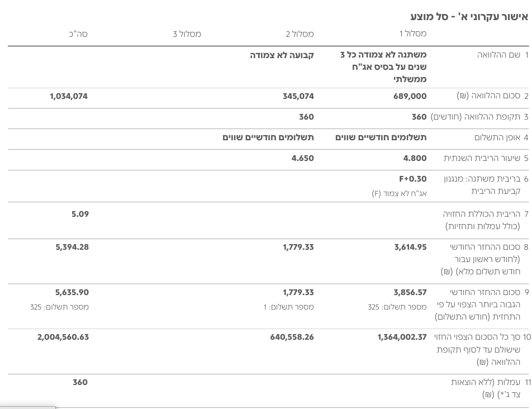Select the 640,558.26 expected total amount

[x=292, y=337]
